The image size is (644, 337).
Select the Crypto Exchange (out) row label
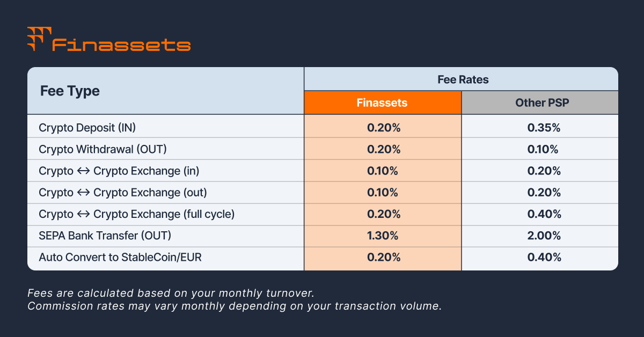tap(122, 193)
